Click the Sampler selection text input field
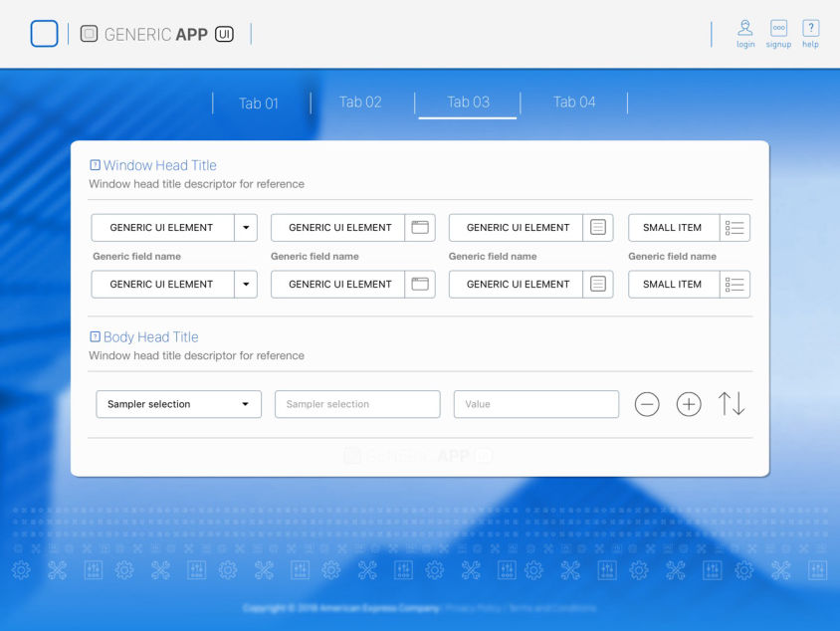 pyautogui.click(x=357, y=404)
